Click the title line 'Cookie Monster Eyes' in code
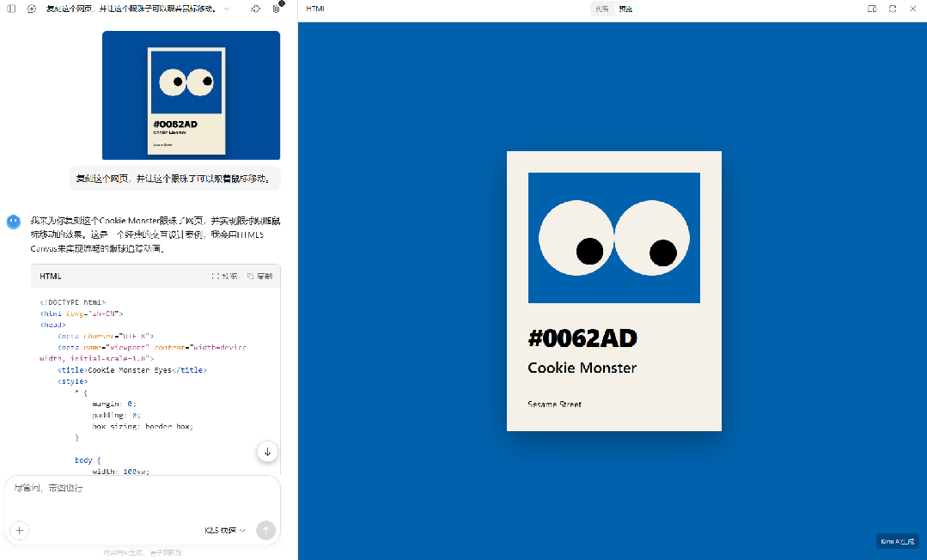The height and width of the screenshot is (560, 927). (x=131, y=370)
